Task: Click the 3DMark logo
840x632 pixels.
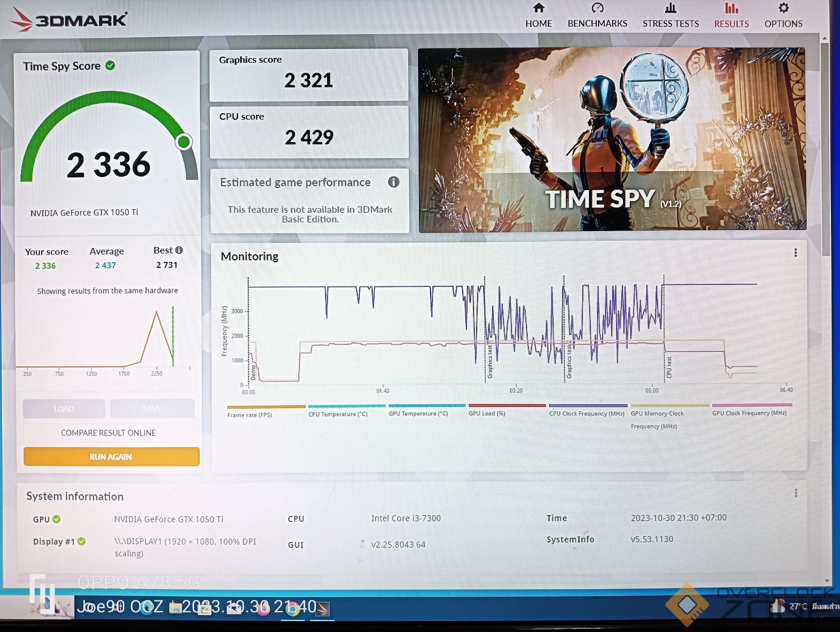Action: click(x=69, y=19)
